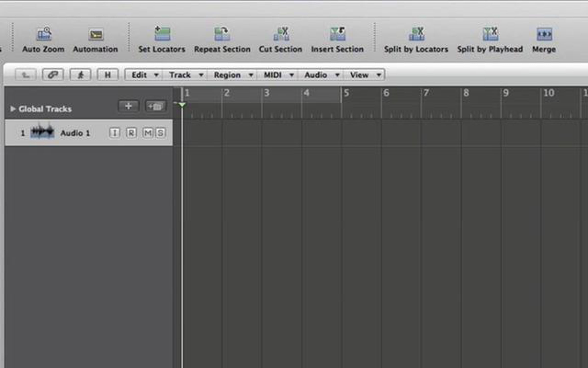
Task: Toggle the Link chain button
Action: (53, 75)
